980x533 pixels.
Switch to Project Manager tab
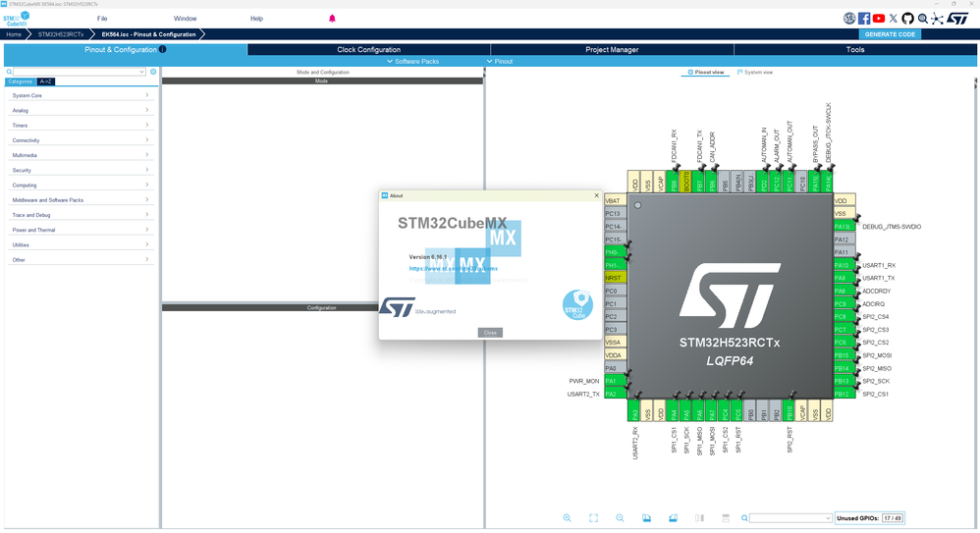[612, 49]
